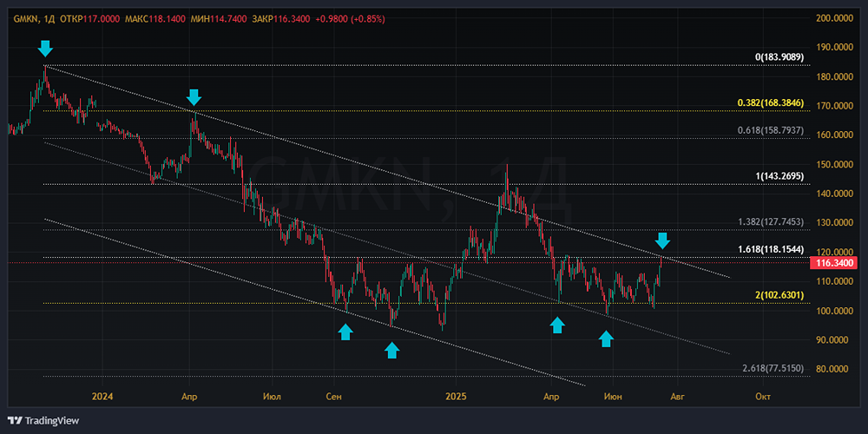The image size is (868, 434).
Task: Click the Окт time axis label
Action: click(x=763, y=397)
